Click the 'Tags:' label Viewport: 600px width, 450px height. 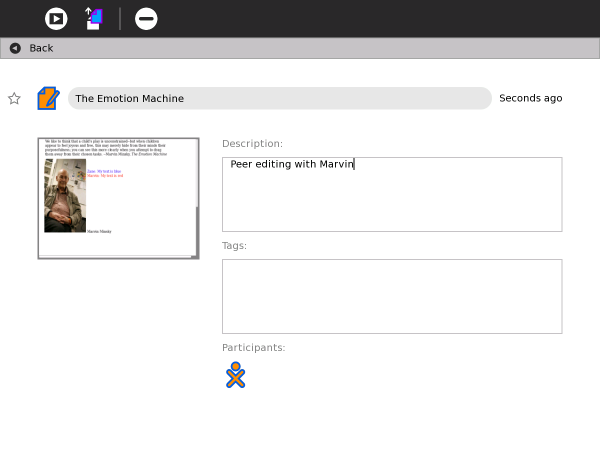click(x=234, y=245)
